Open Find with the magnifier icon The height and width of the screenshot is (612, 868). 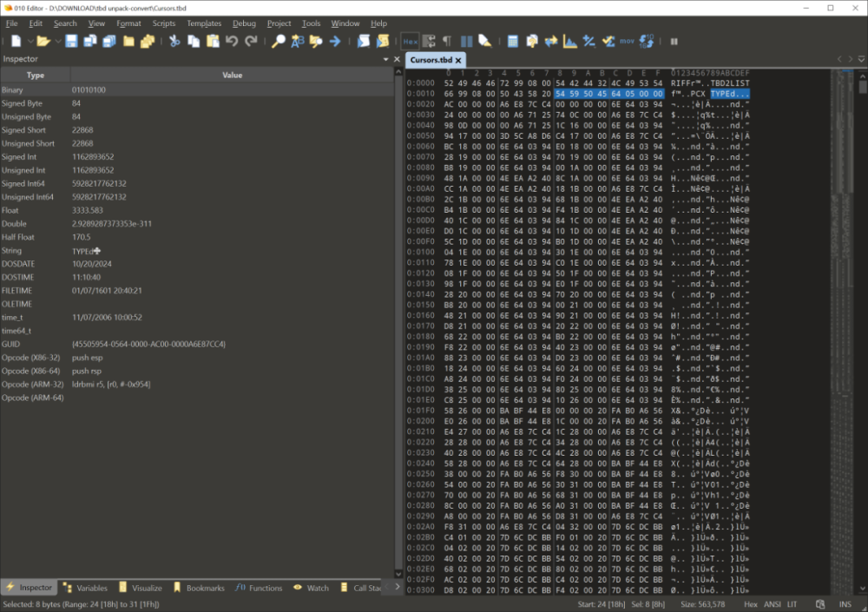(278, 41)
